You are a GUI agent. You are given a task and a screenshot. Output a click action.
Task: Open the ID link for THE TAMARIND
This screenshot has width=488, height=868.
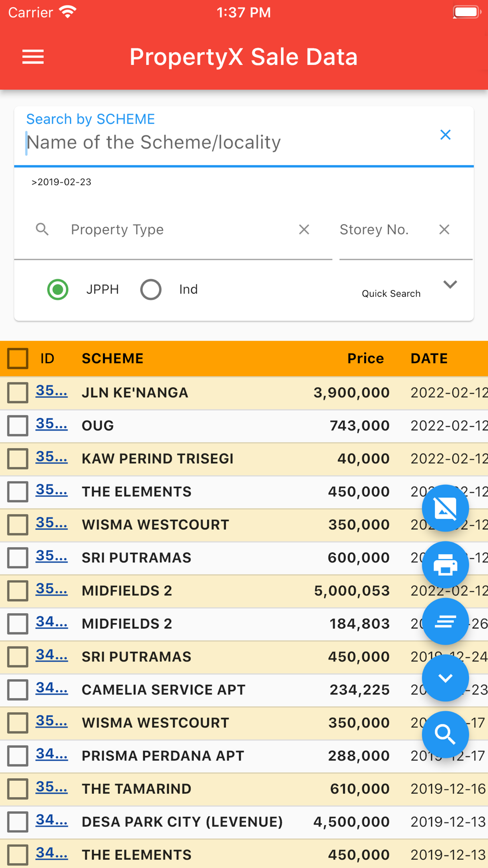[51, 787]
